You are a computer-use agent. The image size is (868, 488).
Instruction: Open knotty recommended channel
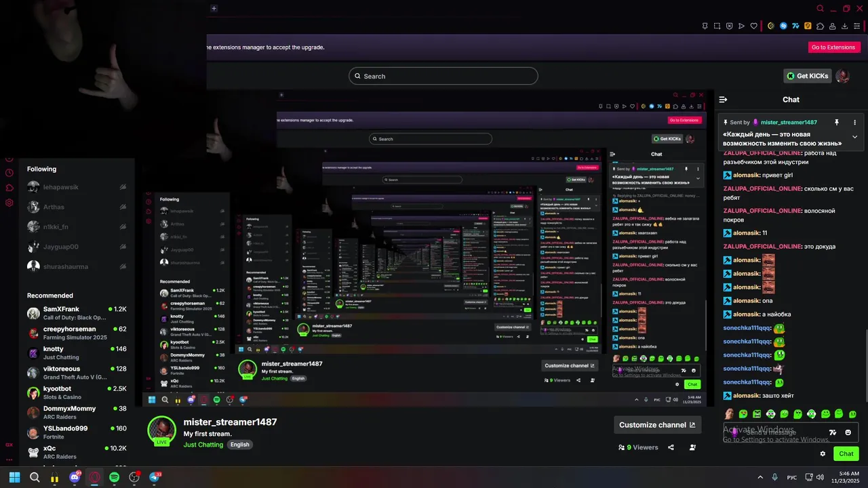77,353
